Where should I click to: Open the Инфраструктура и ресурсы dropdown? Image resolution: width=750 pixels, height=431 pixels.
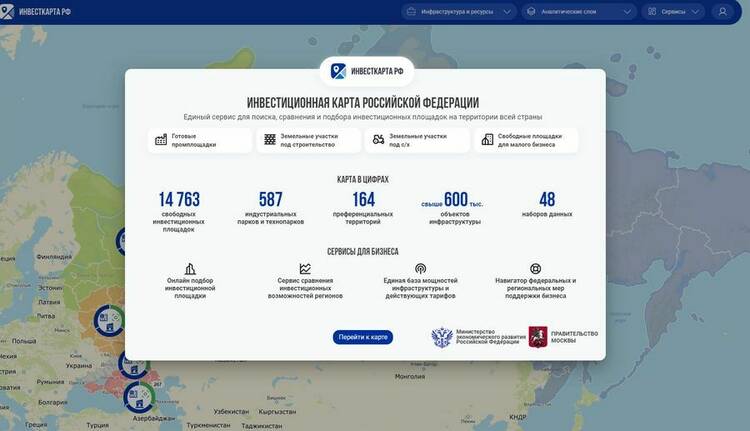459,11
